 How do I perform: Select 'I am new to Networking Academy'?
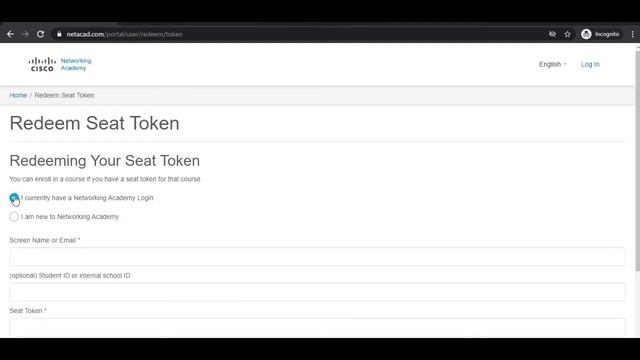click(14, 217)
